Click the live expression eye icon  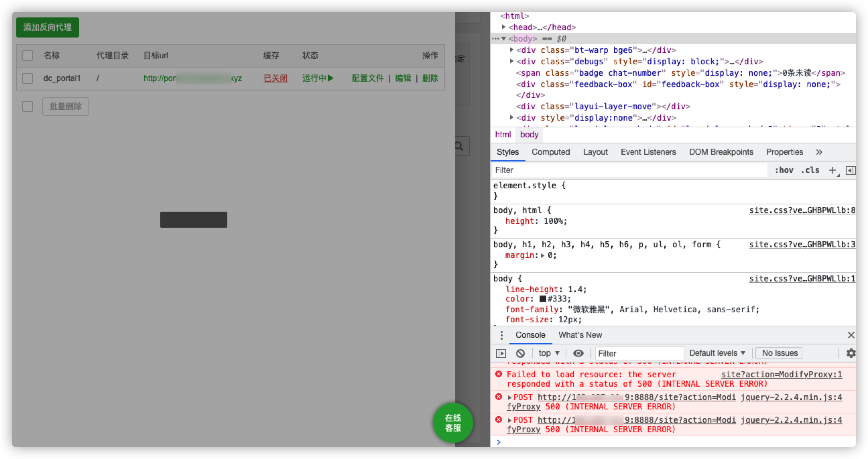pos(578,353)
